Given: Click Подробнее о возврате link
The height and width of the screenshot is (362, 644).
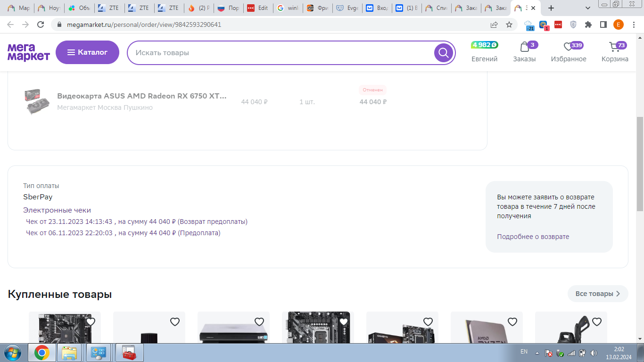Looking at the screenshot, I should pyautogui.click(x=533, y=237).
